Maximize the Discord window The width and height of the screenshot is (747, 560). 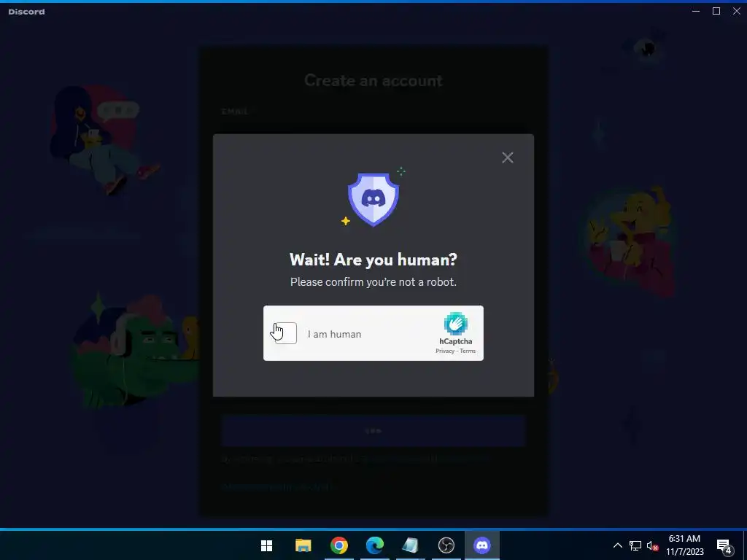click(716, 11)
